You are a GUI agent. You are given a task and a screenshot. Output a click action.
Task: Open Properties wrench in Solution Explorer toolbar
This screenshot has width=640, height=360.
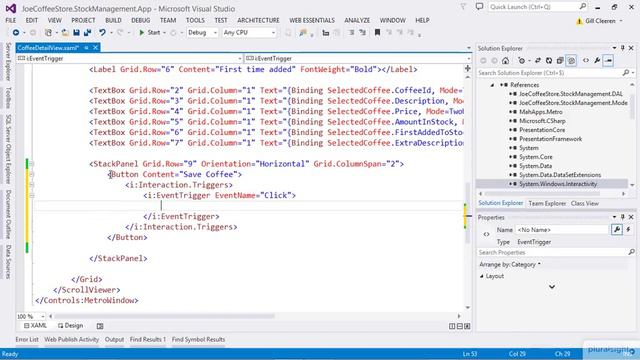pyautogui.click(x=597, y=61)
